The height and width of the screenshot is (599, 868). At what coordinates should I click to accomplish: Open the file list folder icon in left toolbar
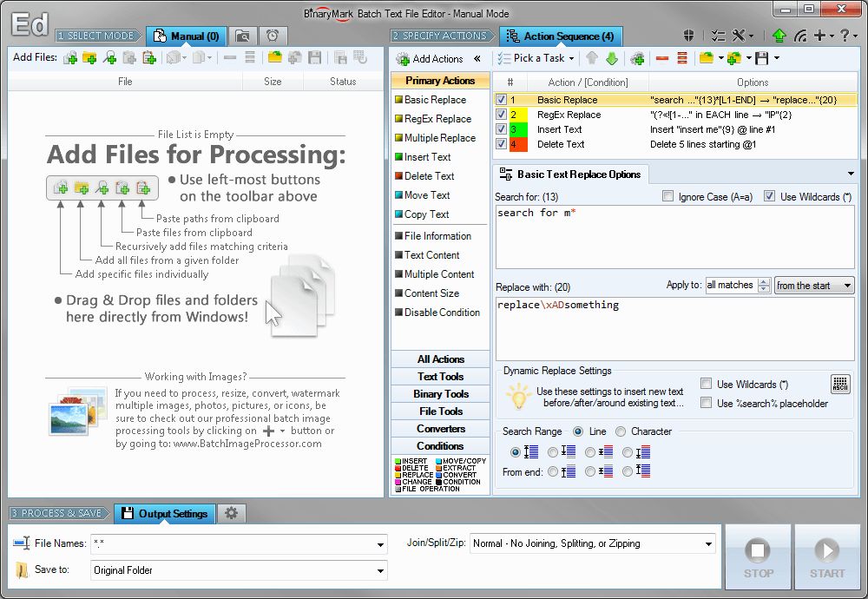(x=274, y=57)
